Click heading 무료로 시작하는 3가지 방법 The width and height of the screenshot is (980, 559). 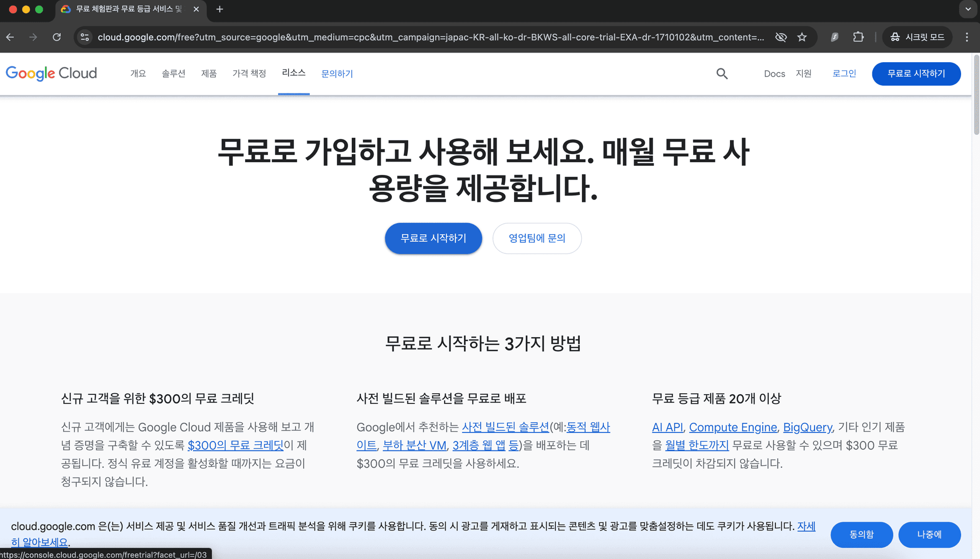(483, 343)
